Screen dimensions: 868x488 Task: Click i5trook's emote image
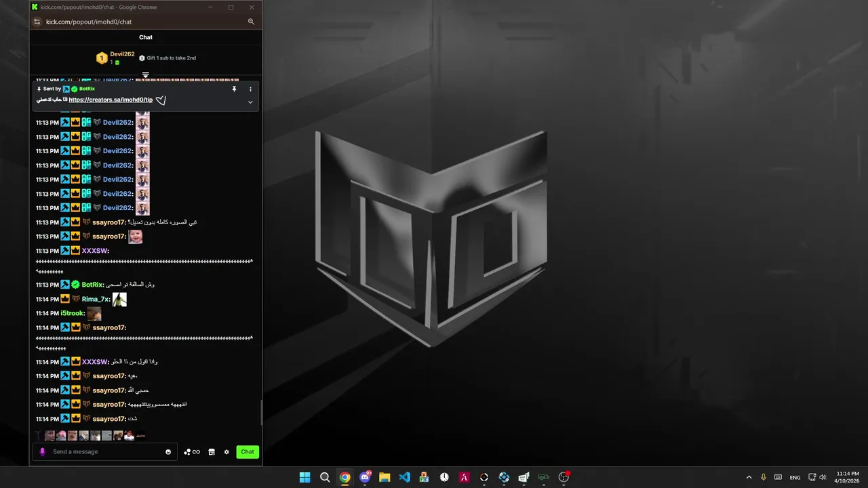(x=94, y=313)
